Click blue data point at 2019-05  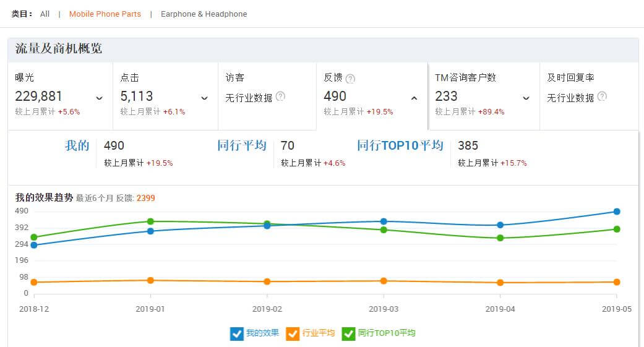(x=617, y=212)
